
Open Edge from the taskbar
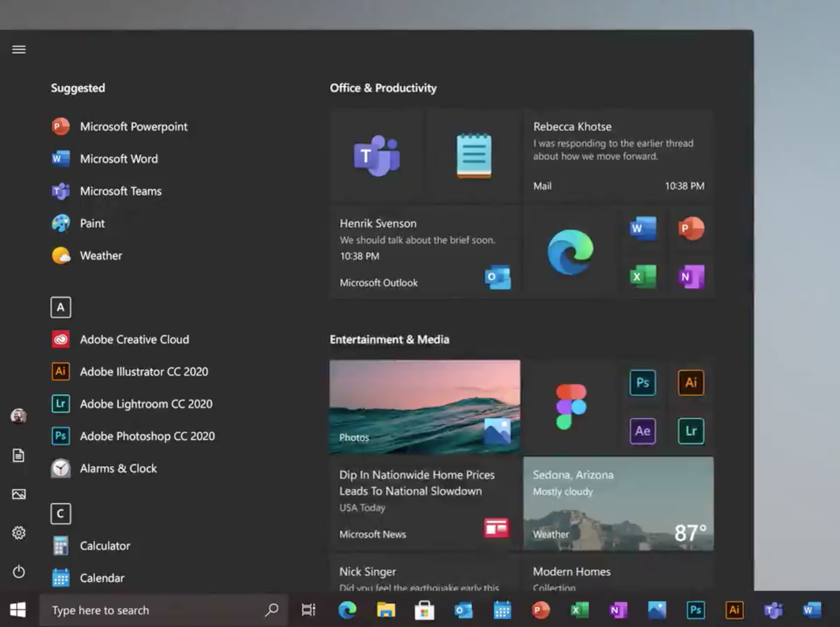(x=347, y=610)
